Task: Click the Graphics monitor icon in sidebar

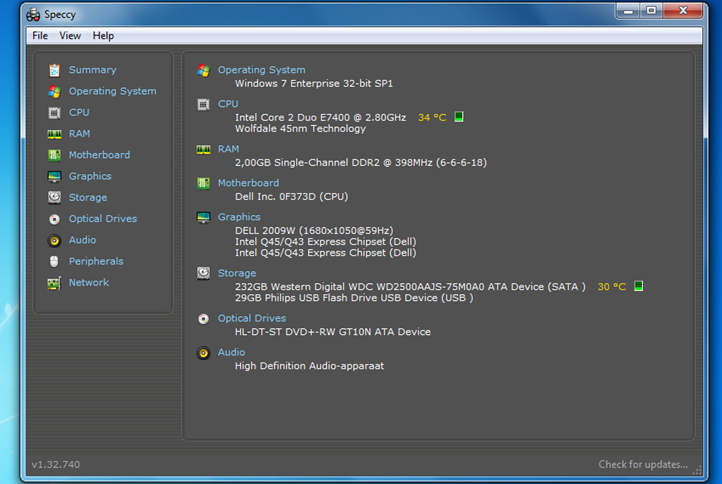Action: point(54,176)
